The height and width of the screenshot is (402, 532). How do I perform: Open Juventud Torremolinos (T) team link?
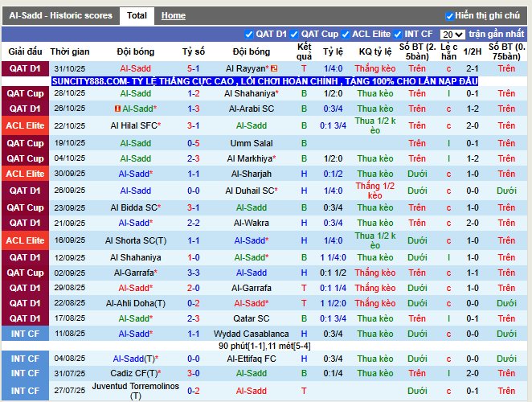[x=135, y=391]
